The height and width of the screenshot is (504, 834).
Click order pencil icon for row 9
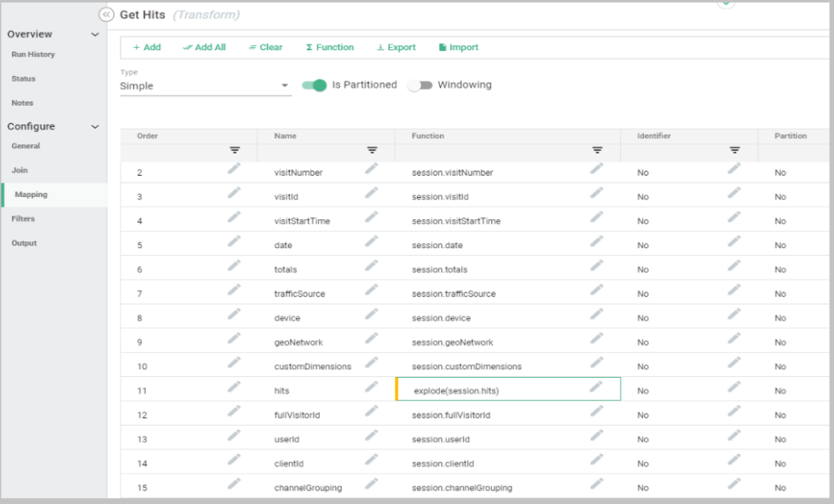point(234,339)
